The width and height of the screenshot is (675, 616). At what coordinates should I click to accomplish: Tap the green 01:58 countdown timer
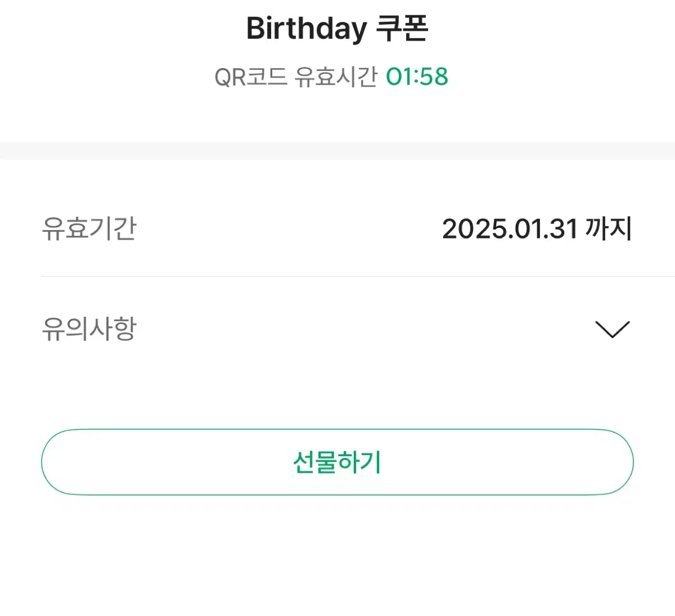tap(417, 77)
